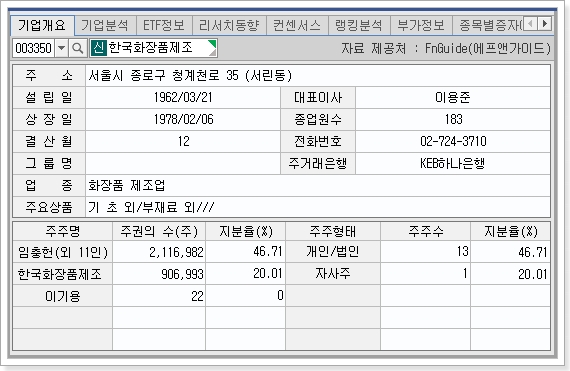Viewport: 570px width, 371px height.
Task: Click the shareholder type 개인/법인
Action: click(333, 252)
